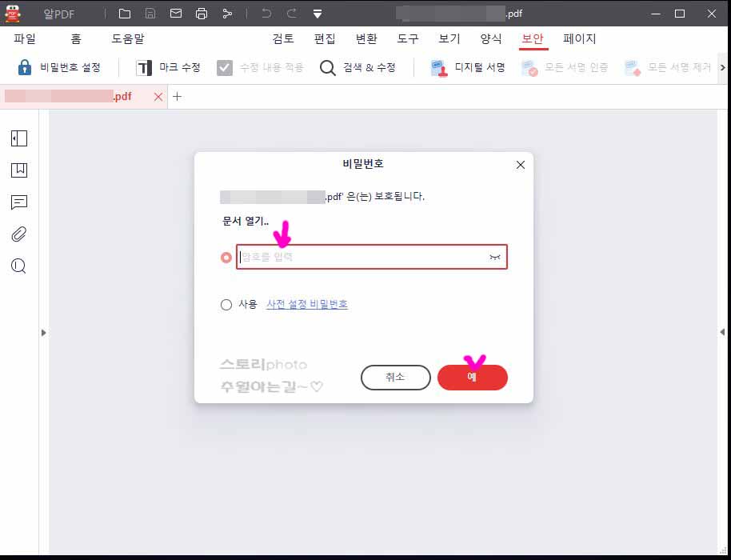Switch to the 편집 ribbon tab
This screenshot has width=731, height=560.
click(x=324, y=38)
